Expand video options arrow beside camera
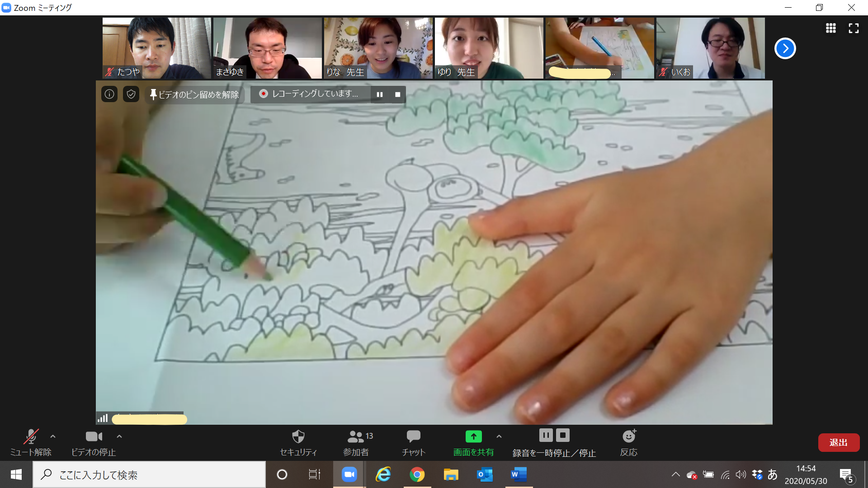The height and width of the screenshot is (488, 868). (119, 436)
